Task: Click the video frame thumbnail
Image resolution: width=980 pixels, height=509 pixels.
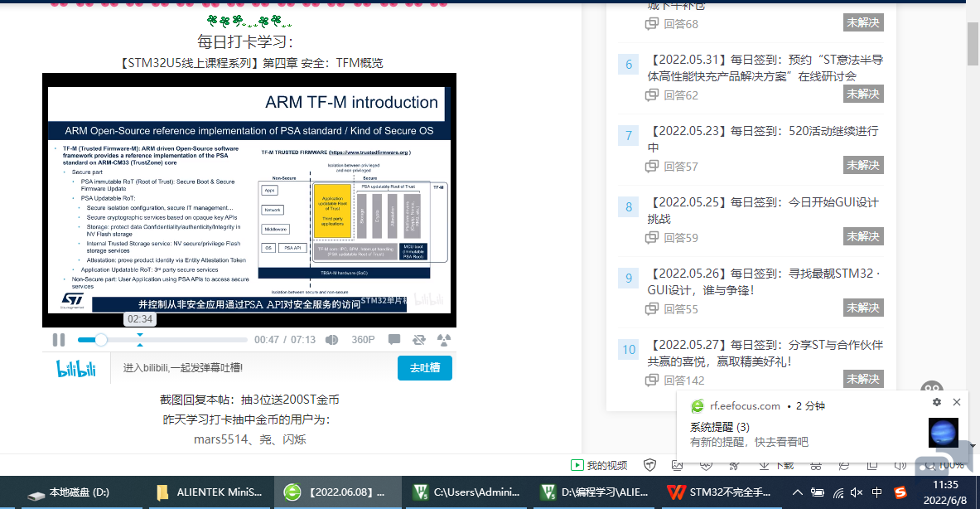Action: pos(249,200)
